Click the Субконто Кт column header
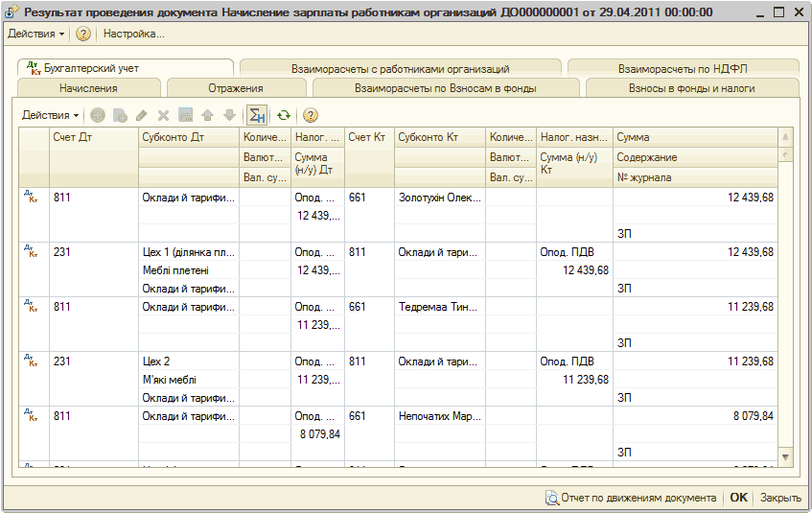Screen dimensions: 812x513 tap(440, 137)
